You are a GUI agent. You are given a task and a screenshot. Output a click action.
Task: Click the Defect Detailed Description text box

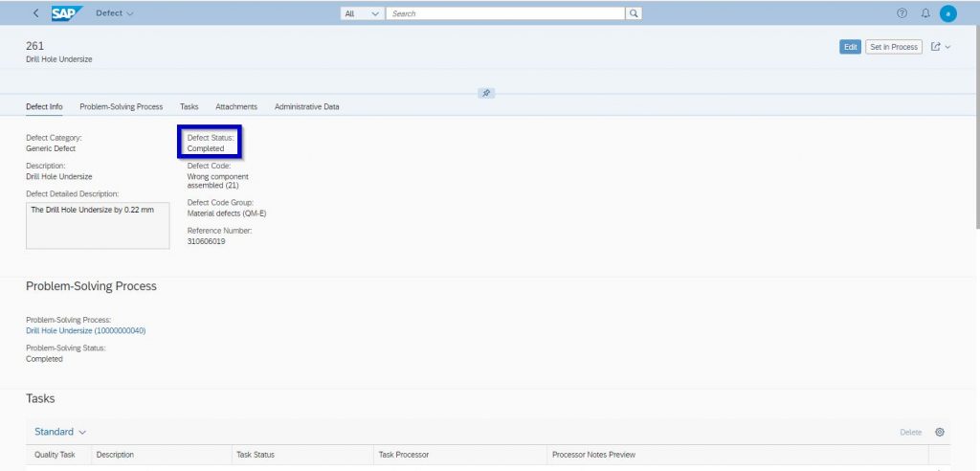point(98,225)
